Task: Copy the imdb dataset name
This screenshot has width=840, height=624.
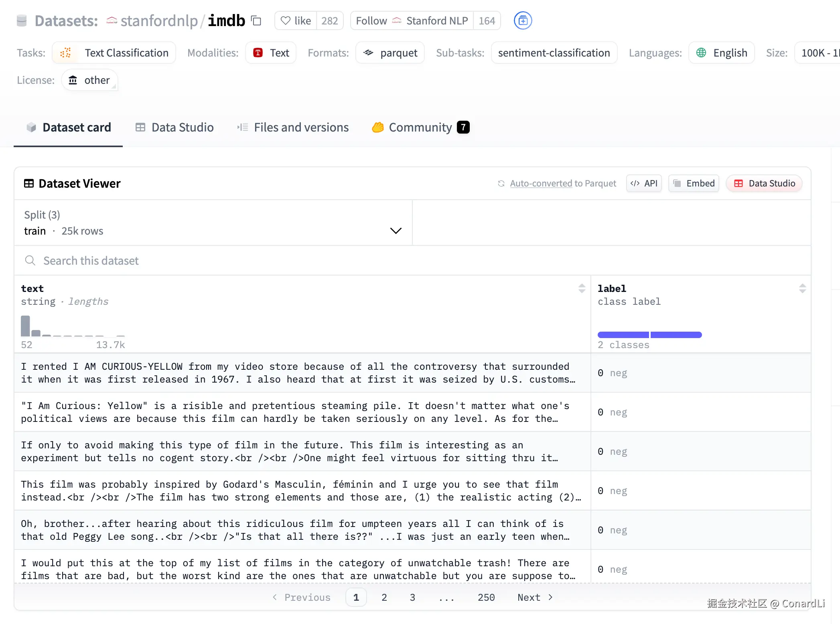Action: [x=256, y=20]
